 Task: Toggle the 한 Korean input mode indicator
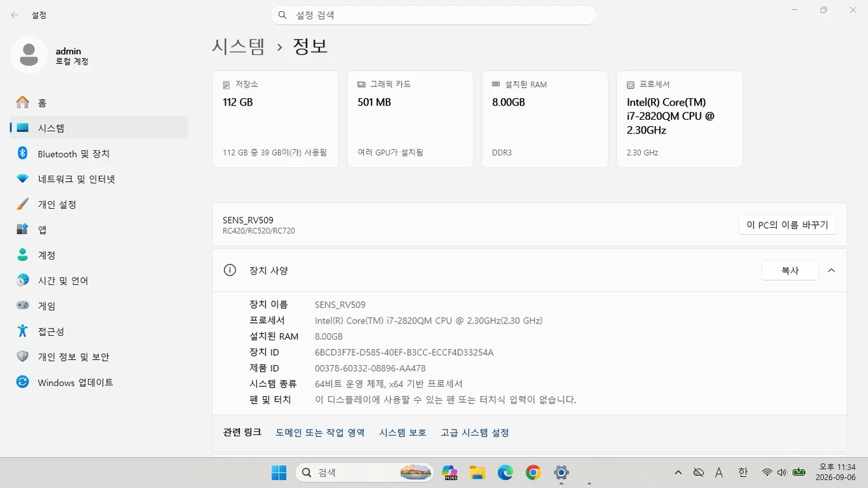point(742,473)
